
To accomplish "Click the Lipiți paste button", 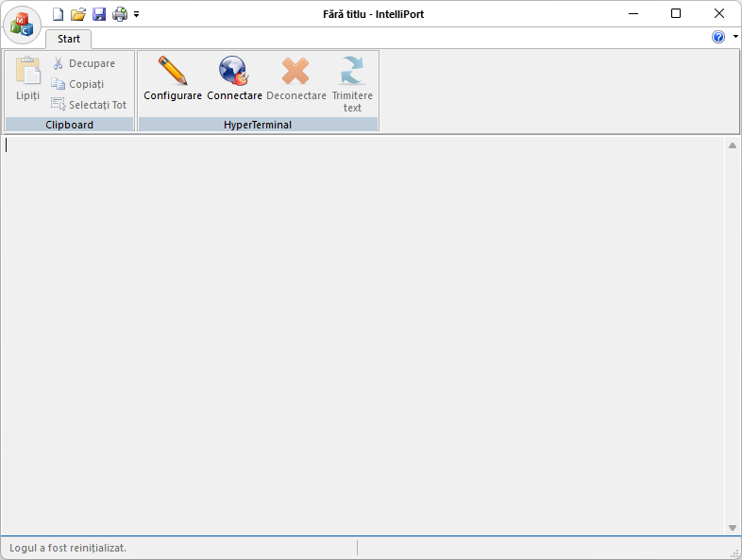I will [x=28, y=79].
